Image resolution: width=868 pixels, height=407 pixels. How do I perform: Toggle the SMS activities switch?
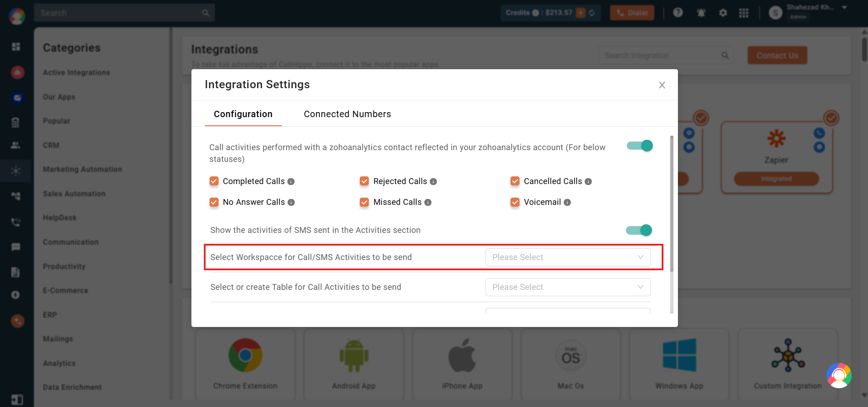pyautogui.click(x=639, y=230)
